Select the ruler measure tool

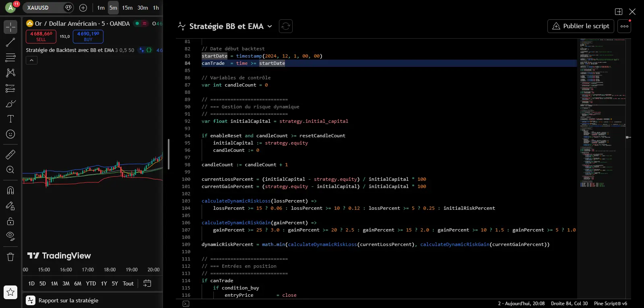click(x=10, y=154)
